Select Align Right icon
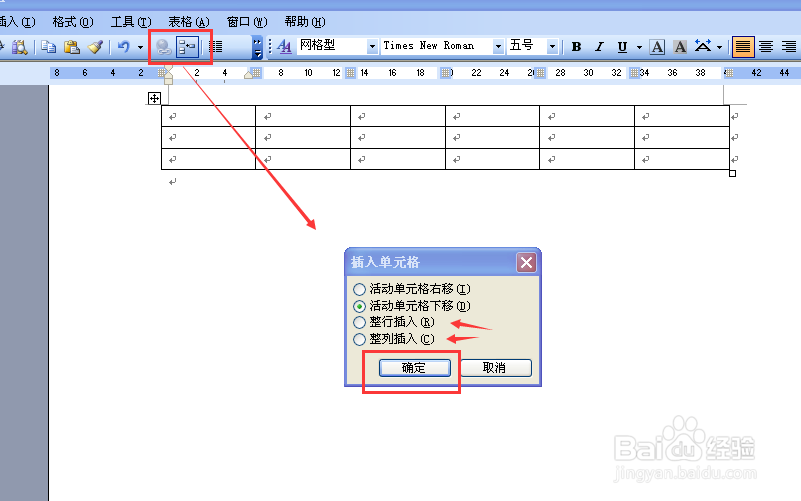Viewport: 801px width, 501px height. 789,47
